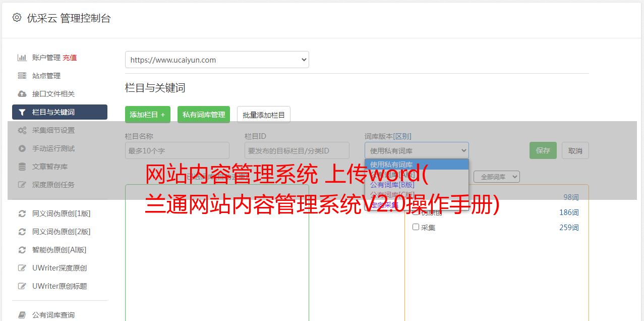The image size is (644, 321).
Task: Focus the 栏目名称 input field
Action: pyautogui.click(x=177, y=150)
